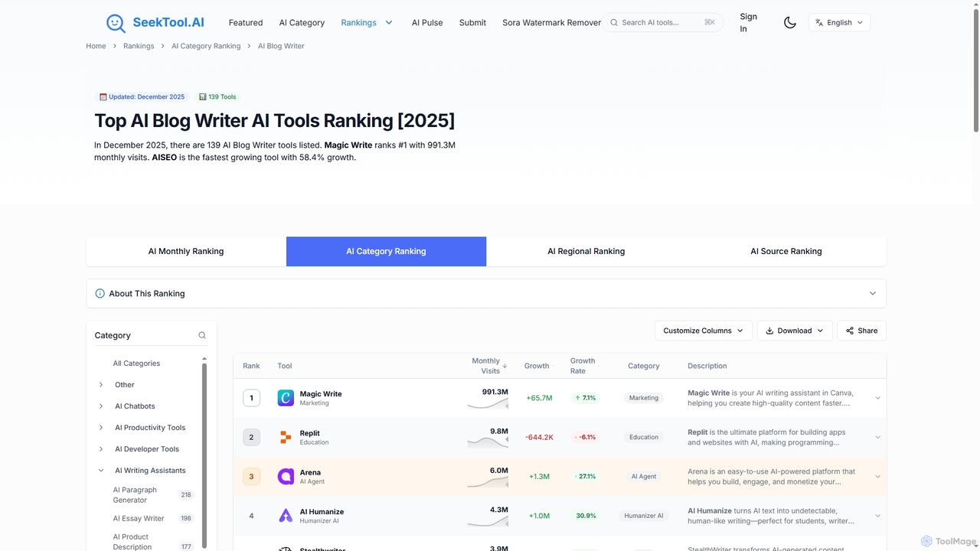Open the English language dropdown
This screenshot has height=551, width=980.
(x=839, y=23)
